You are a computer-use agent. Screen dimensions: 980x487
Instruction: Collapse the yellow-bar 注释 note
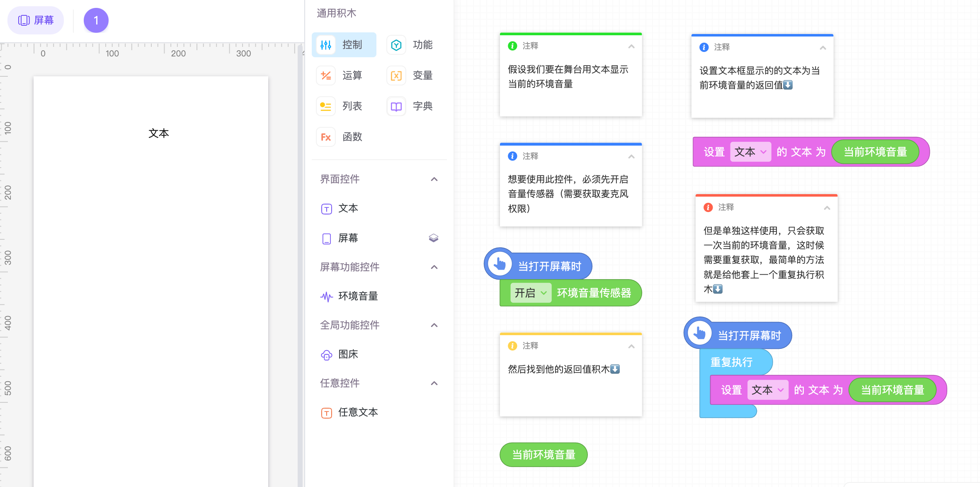[631, 346]
